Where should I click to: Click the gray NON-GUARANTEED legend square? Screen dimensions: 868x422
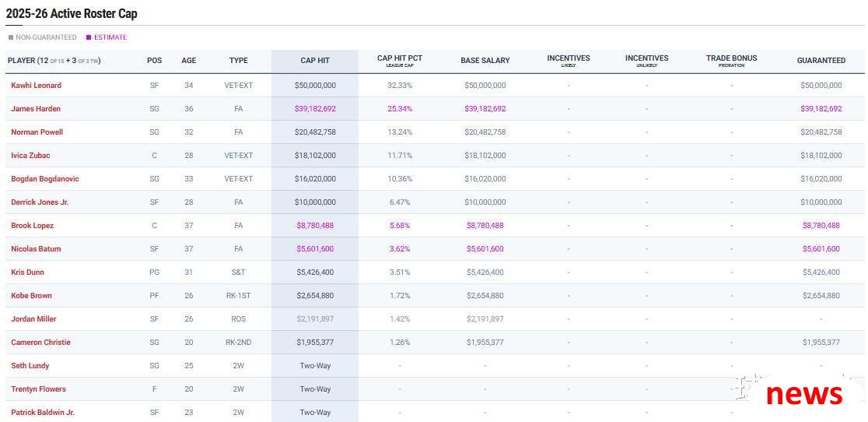click(x=11, y=37)
